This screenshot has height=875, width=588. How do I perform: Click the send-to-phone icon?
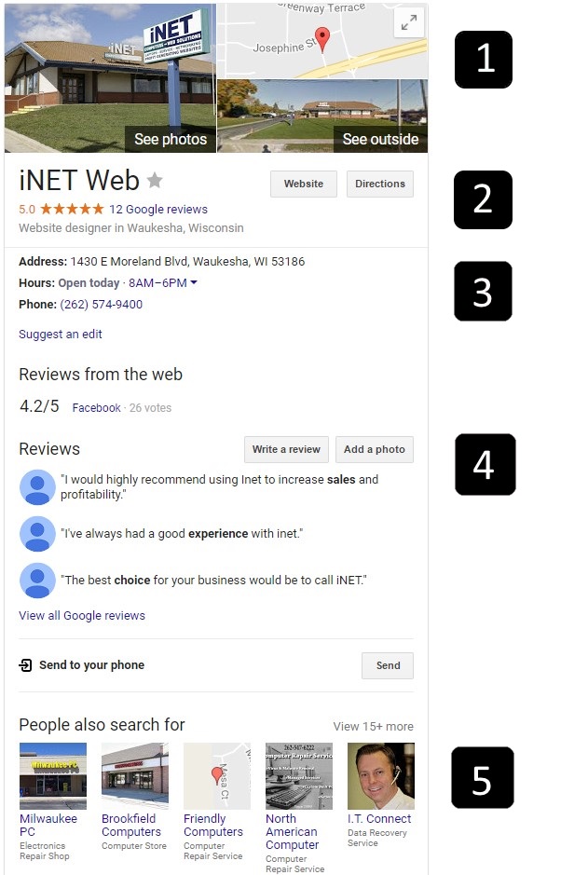coord(26,665)
